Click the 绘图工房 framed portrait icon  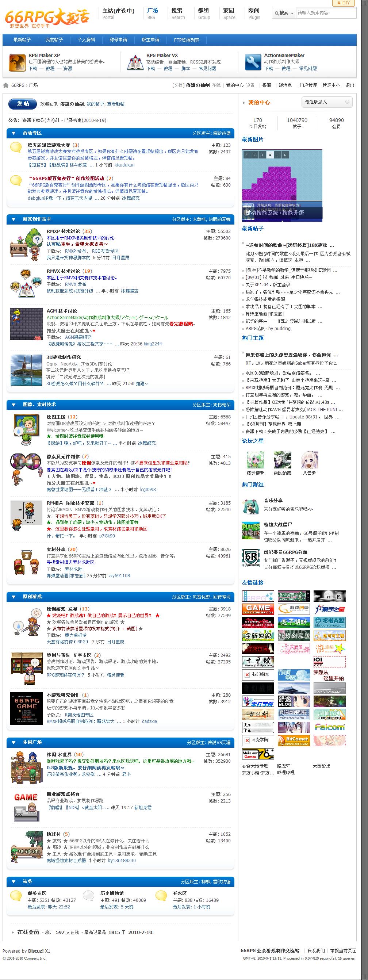pyautogui.click(x=26, y=430)
